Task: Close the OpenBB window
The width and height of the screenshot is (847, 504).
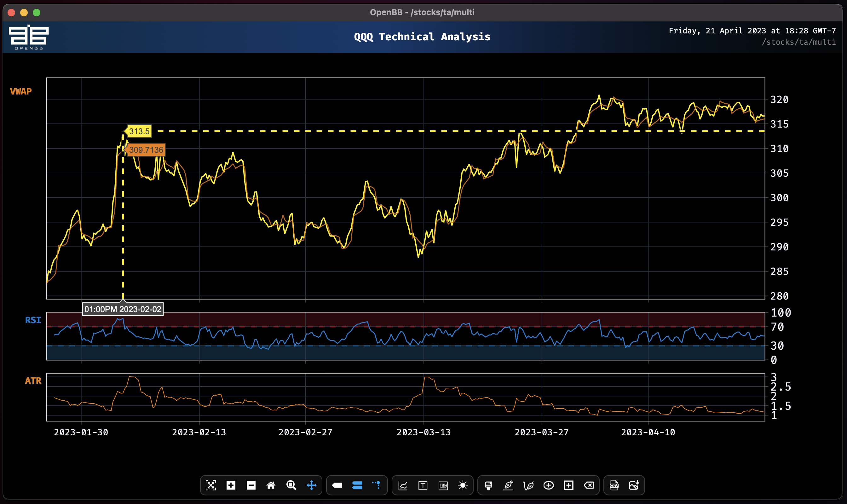Action: click(x=11, y=13)
